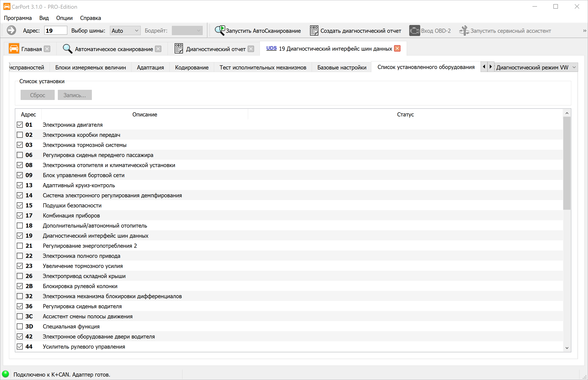Open Вход OBD-2 engine icon

pyautogui.click(x=414, y=31)
